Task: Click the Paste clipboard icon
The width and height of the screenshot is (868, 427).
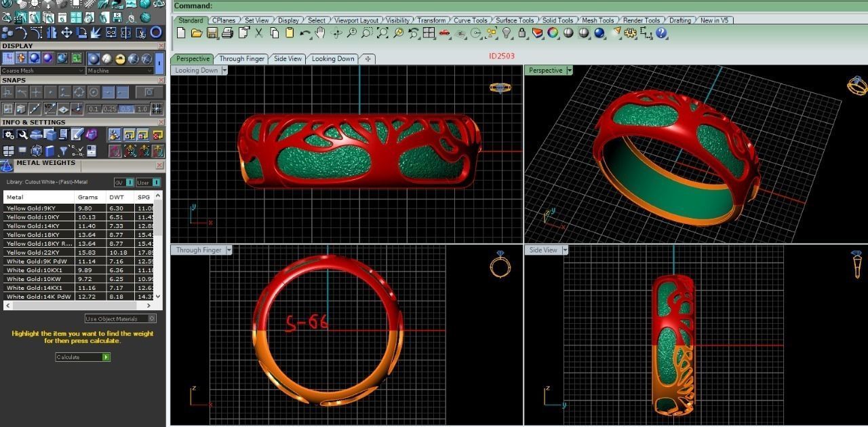Action: point(290,33)
